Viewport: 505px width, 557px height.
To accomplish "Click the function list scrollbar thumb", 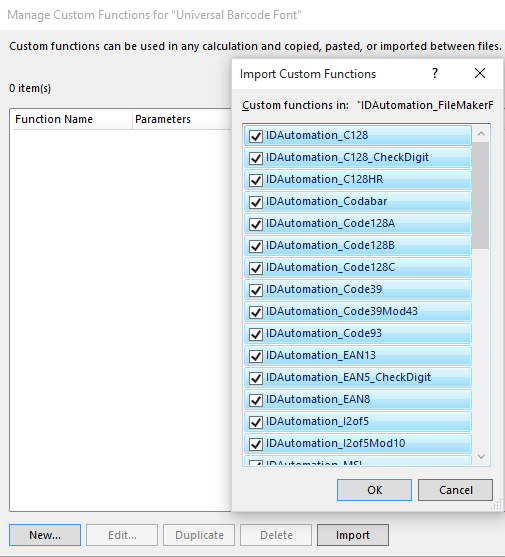I will (x=481, y=195).
